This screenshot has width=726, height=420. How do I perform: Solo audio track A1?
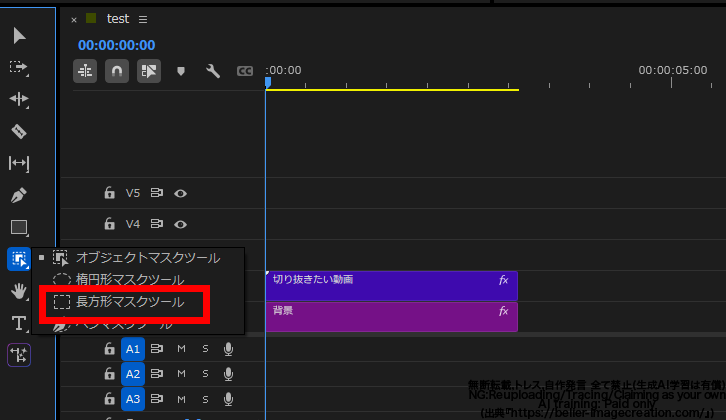pos(205,349)
